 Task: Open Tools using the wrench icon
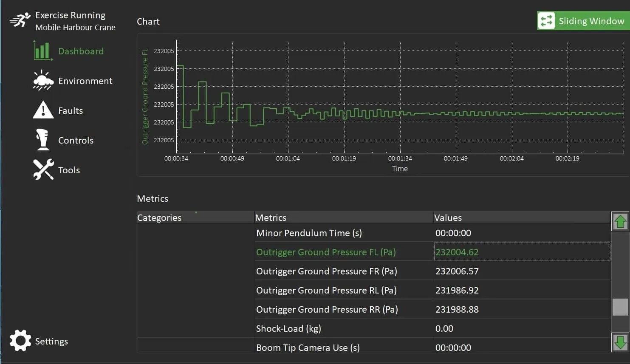(43, 169)
